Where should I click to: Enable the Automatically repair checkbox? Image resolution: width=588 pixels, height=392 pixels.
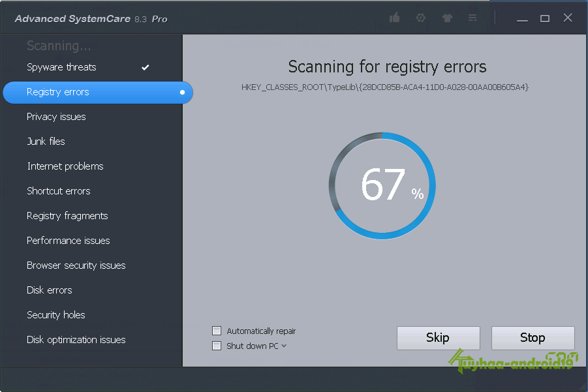click(x=217, y=331)
